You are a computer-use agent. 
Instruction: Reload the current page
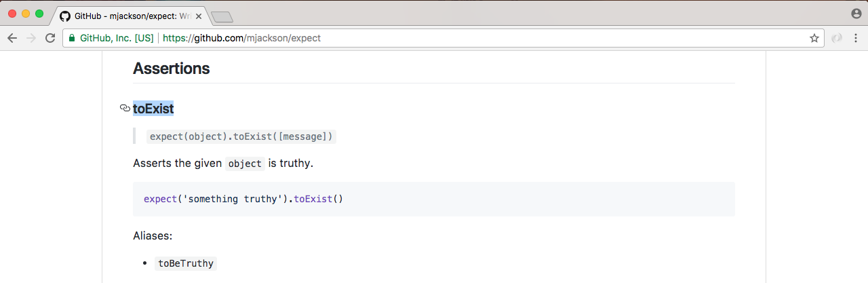tap(50, 38)
